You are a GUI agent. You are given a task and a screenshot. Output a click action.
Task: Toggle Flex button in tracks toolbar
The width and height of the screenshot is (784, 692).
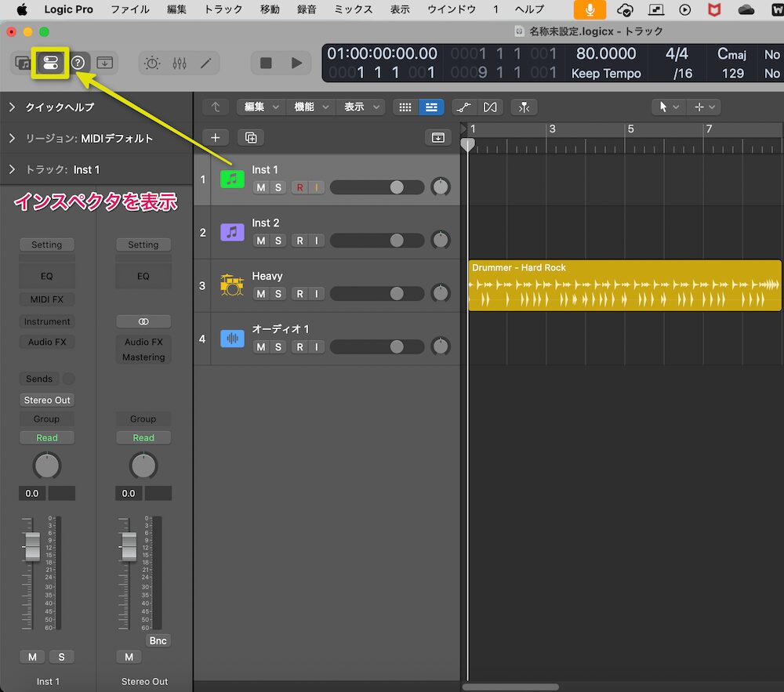pos(490,107)
